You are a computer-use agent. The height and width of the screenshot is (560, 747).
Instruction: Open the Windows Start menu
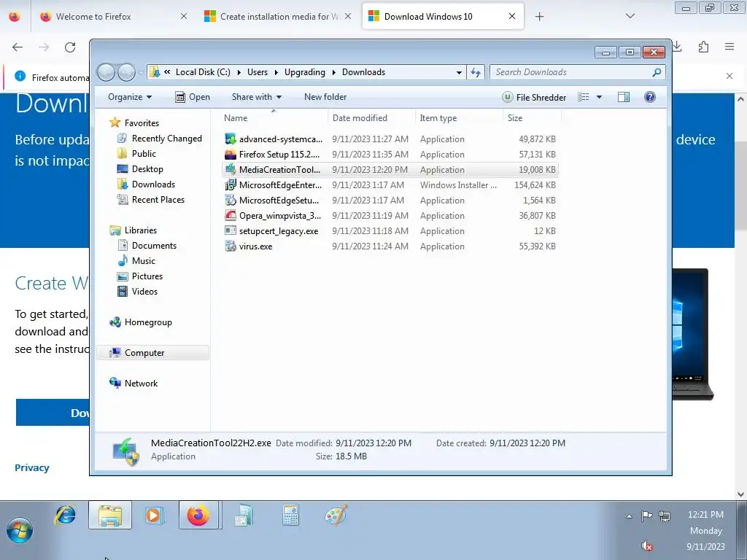point(20,531)
